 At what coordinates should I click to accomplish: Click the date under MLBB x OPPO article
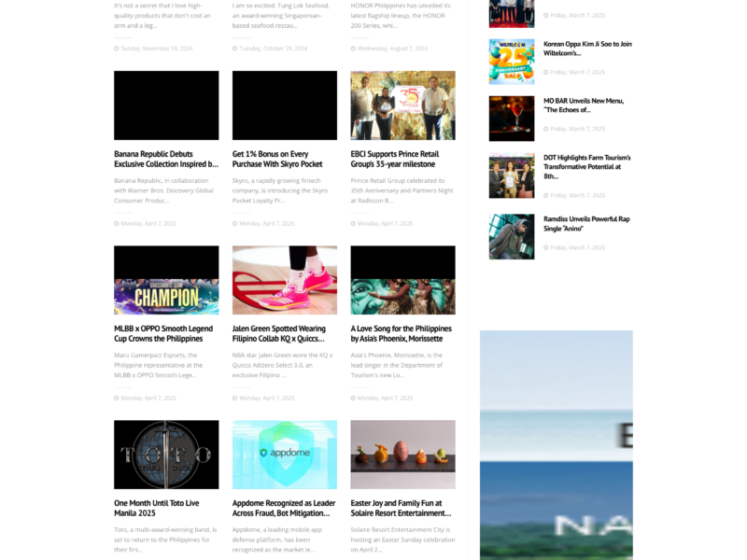(146, 399)
